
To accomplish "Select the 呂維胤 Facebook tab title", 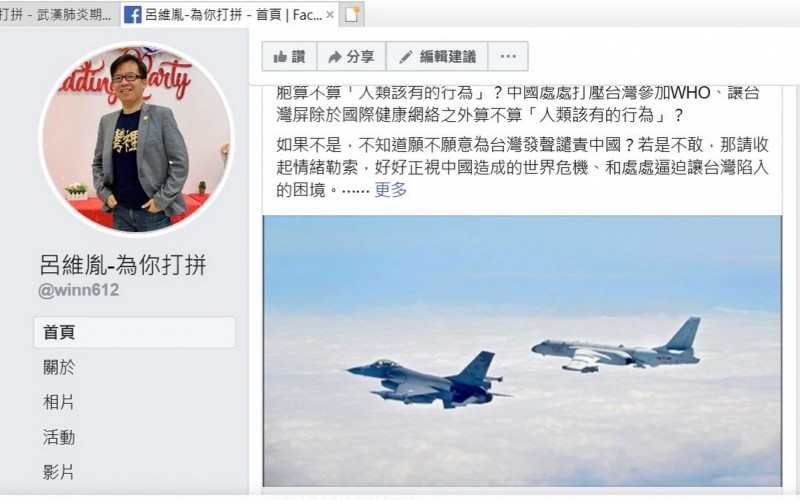I will tap(233, 15).
